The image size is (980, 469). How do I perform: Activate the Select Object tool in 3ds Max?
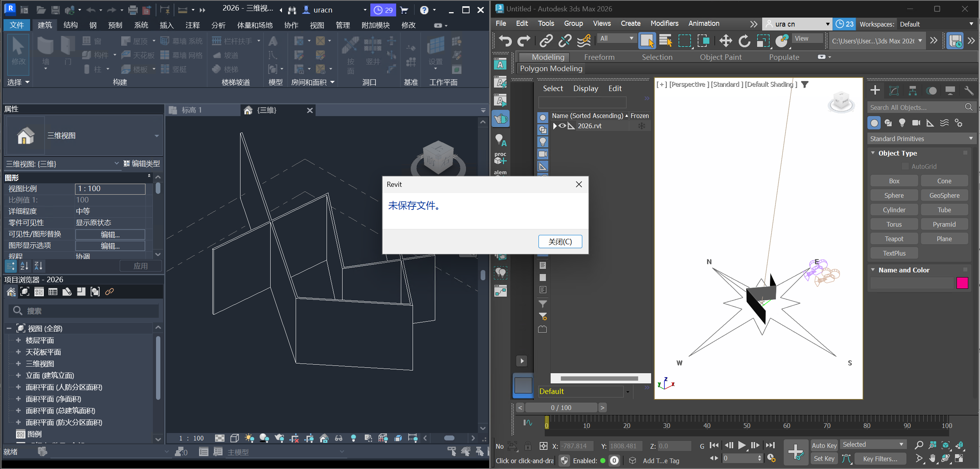(647, 41)
